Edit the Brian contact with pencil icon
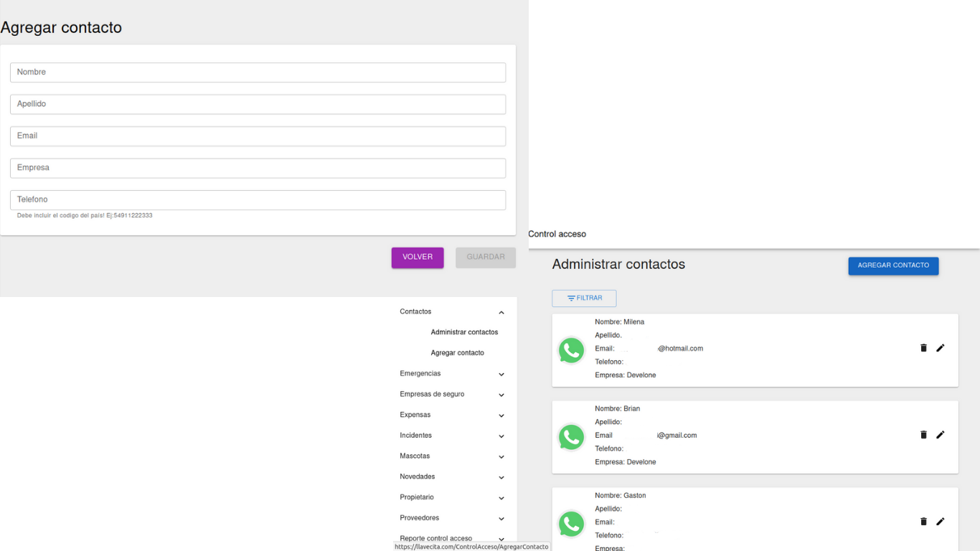This screenshot has height=551, width=980. pos(941,435)
